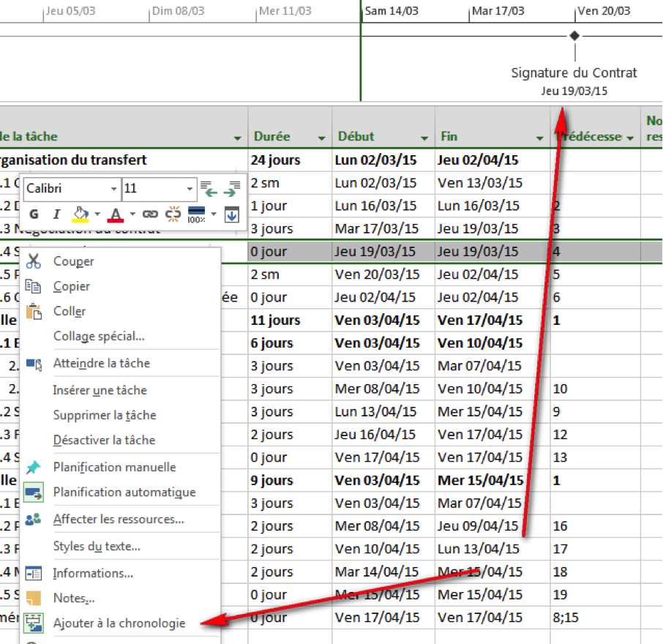Mark task 100% complete

pyautogui.click(x=196, y=214)
